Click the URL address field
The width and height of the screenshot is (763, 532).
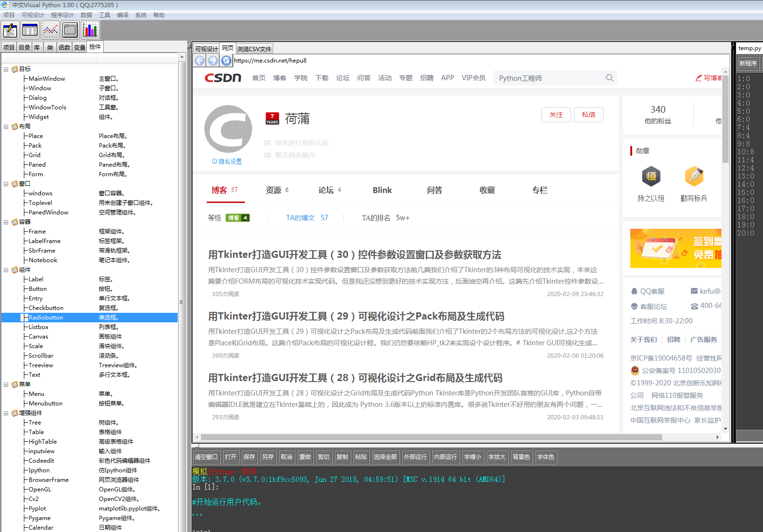tap(481, 61)
